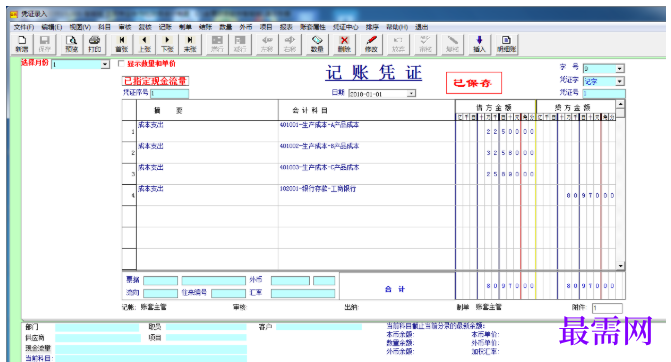Open 明细账 detail ledger from toolbar
The height and width of the screenshot is (362, 671).
[506, 44]
